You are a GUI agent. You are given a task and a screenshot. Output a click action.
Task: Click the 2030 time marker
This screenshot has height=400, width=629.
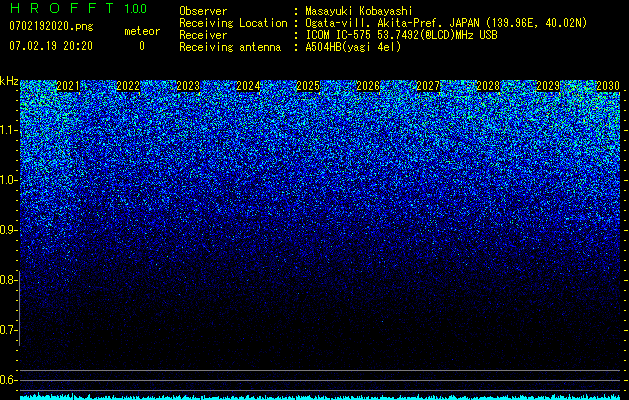click(608, 86)
